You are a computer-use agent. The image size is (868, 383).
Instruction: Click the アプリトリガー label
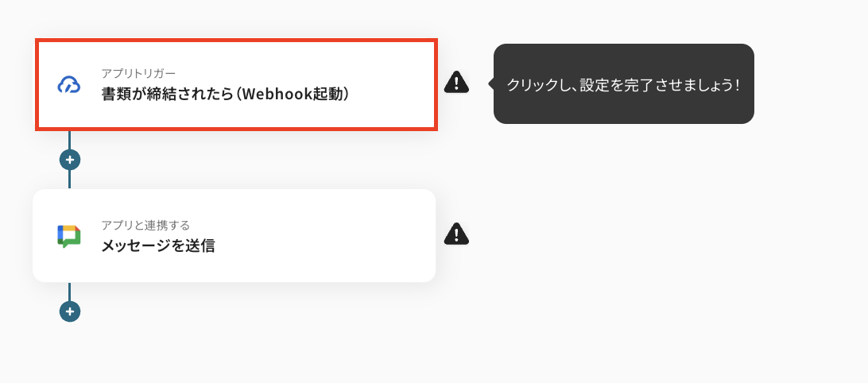coord(138,73)
